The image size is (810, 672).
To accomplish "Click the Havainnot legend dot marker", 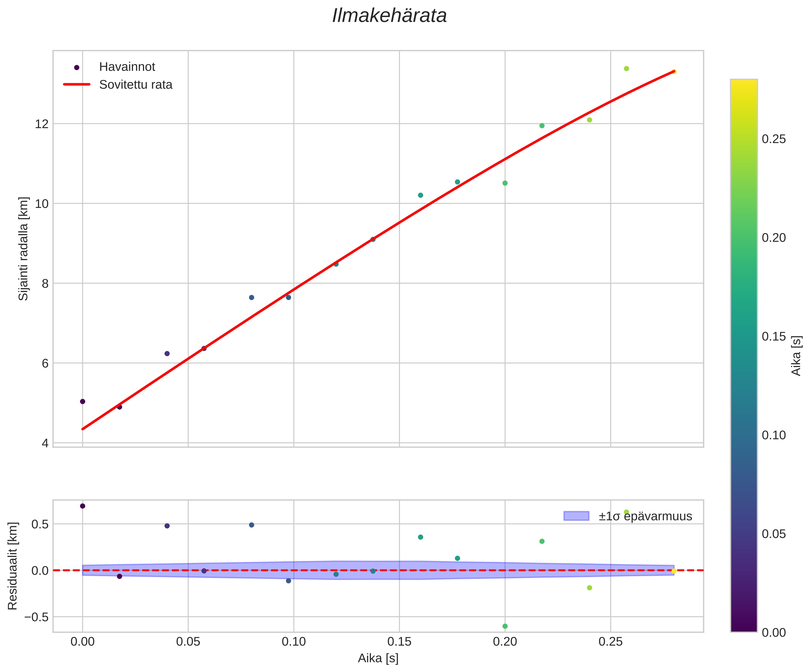I will [x=77, y=68].
